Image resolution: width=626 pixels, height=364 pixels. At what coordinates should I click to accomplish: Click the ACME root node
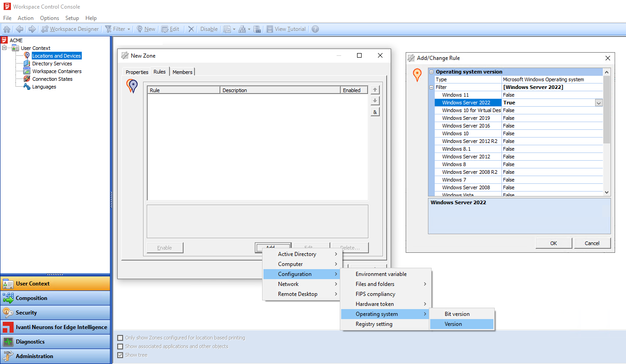tap(16, 40)
